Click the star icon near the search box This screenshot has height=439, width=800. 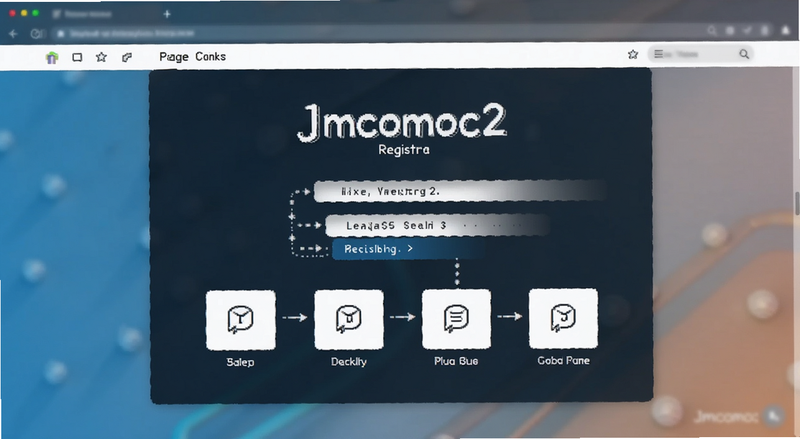[633, 54]
